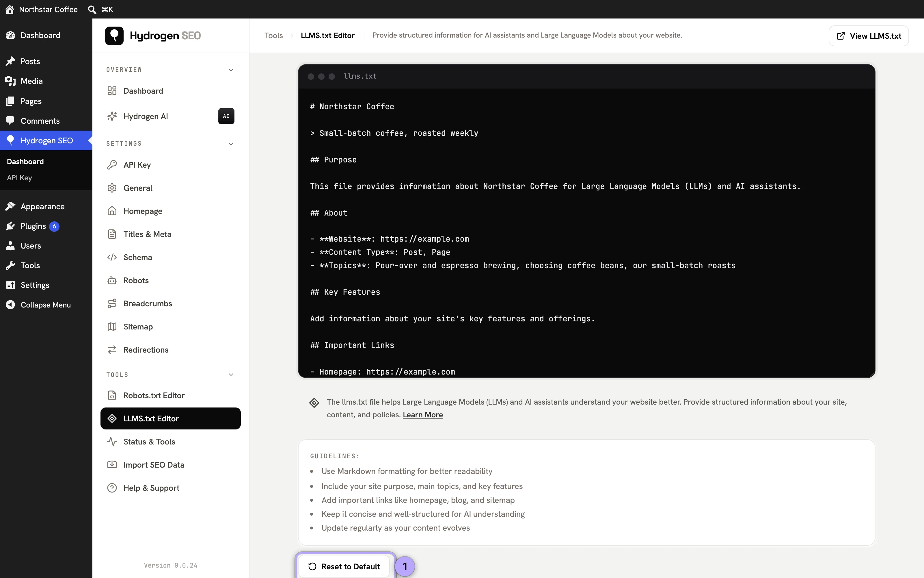This screenshot has height=578, width=924.
Task: Open Robots.txt Editor file icon
Action: [112, 396]
